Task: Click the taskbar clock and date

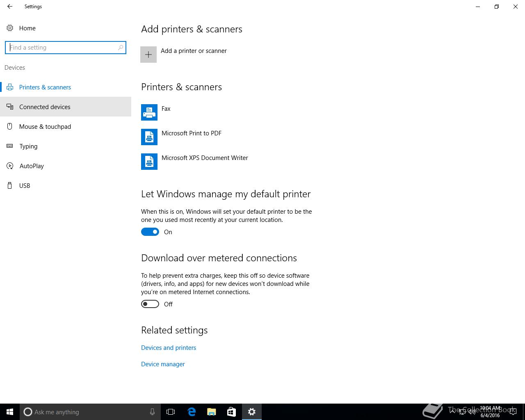Action: [x=490, y=412]
